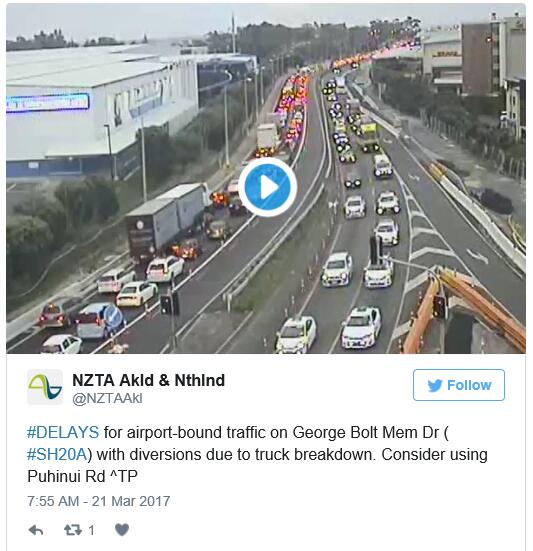Open the NZTA avatar logo
This screenshot has height=551, width=533.
(x=45, y=387)
